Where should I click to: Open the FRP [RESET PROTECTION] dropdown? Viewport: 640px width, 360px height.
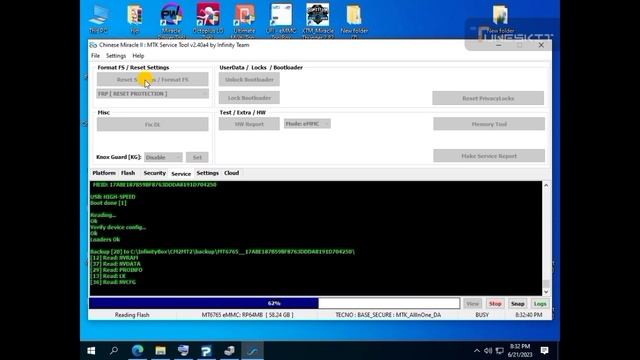tap(153, 94)
